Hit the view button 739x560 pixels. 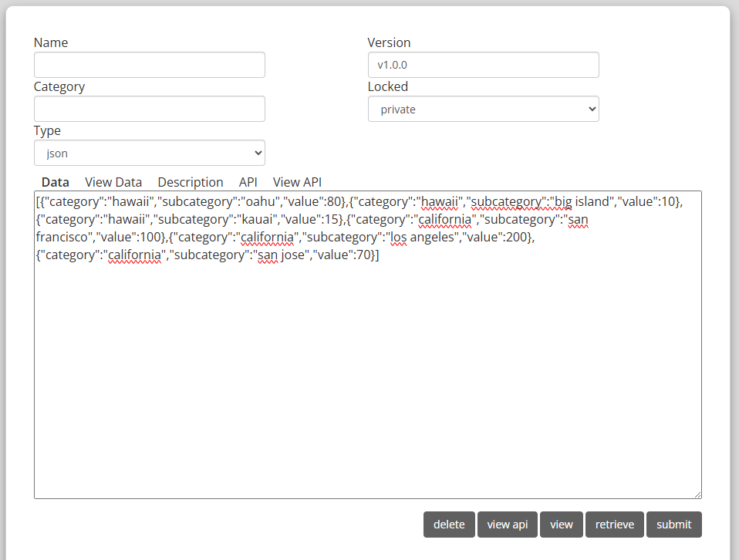562,525
